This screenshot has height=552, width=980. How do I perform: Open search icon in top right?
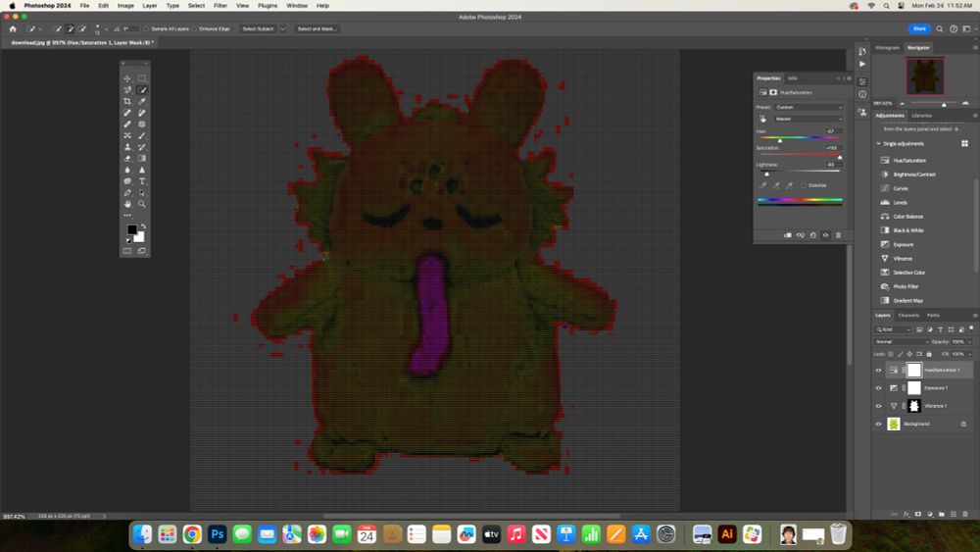[939, 28]
